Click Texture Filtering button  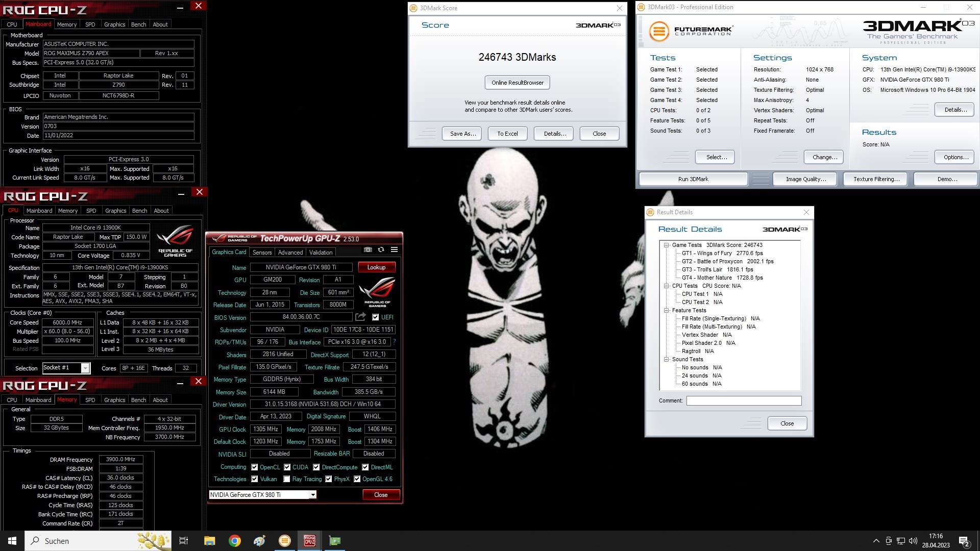click(x=876, y=179)
